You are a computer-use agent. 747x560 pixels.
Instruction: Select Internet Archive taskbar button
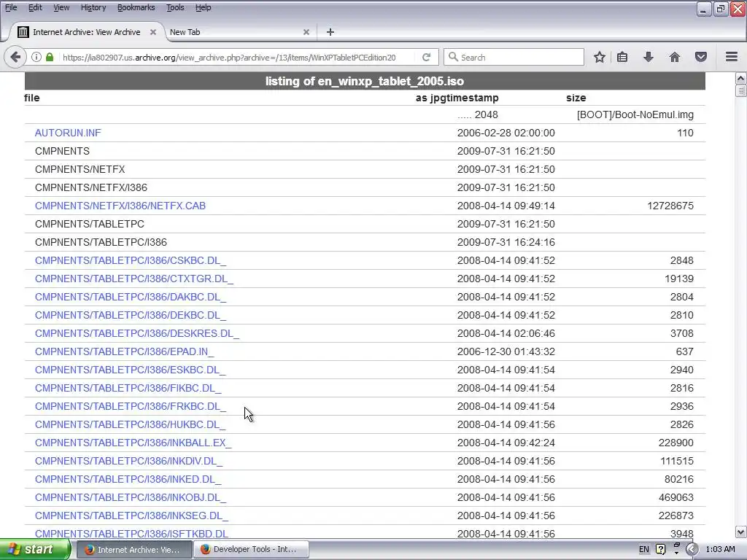coord(135,549)
